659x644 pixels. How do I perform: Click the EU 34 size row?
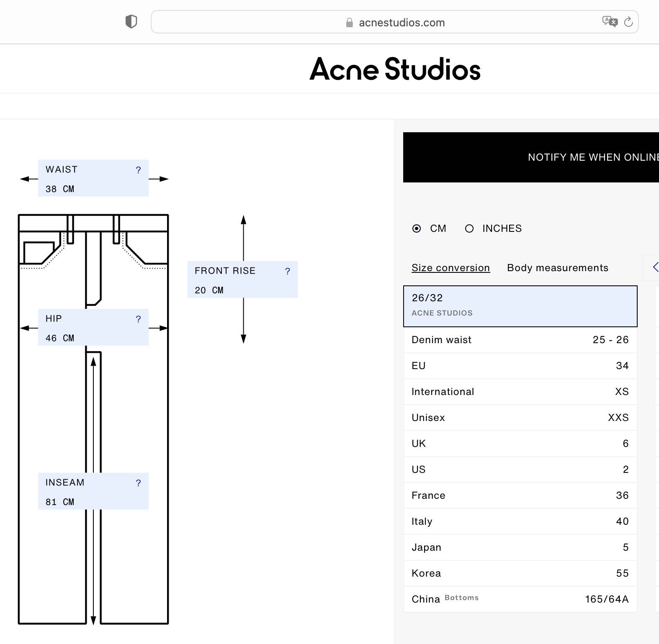(520, 366)
